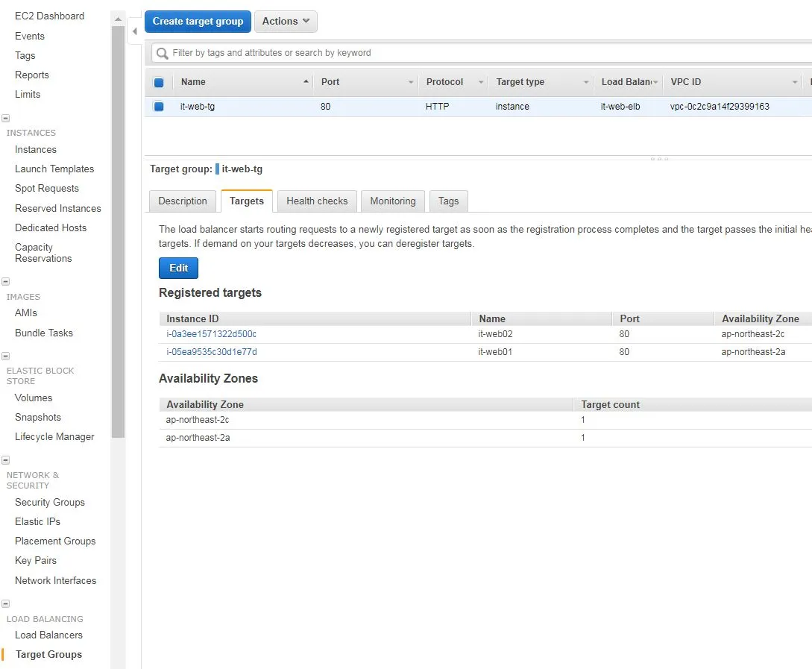The width and height of the screenshot is (812, 669).
Task: Open Reports in the sidebar
Action: (31, 75)
